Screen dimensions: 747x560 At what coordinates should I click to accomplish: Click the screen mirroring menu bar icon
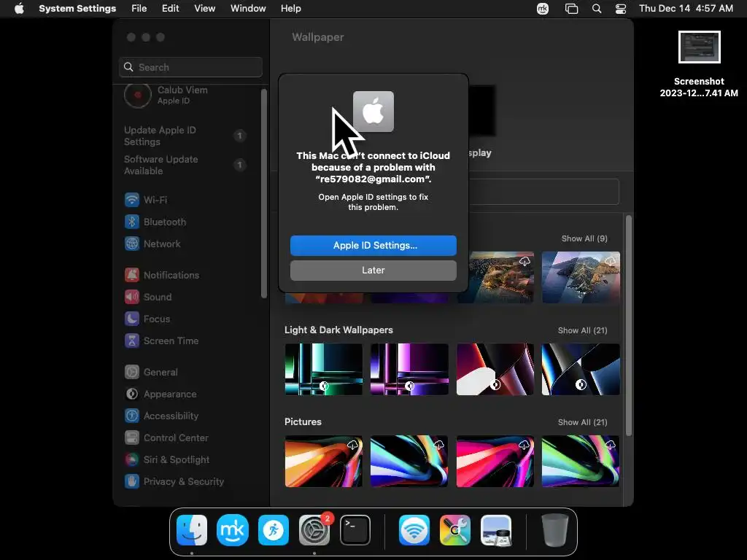pyautogui.click(x=571, y=9)
